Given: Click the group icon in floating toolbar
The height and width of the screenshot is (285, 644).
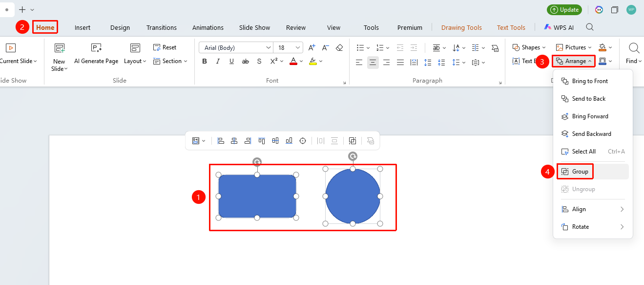Looking at the screenshot, I should [353, 141].
